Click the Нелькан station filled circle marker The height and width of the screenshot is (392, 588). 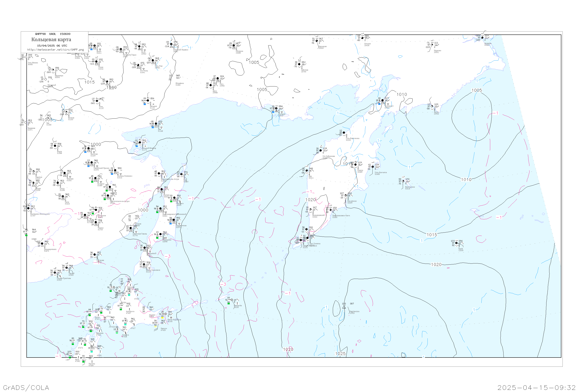(x=148, y=101)
